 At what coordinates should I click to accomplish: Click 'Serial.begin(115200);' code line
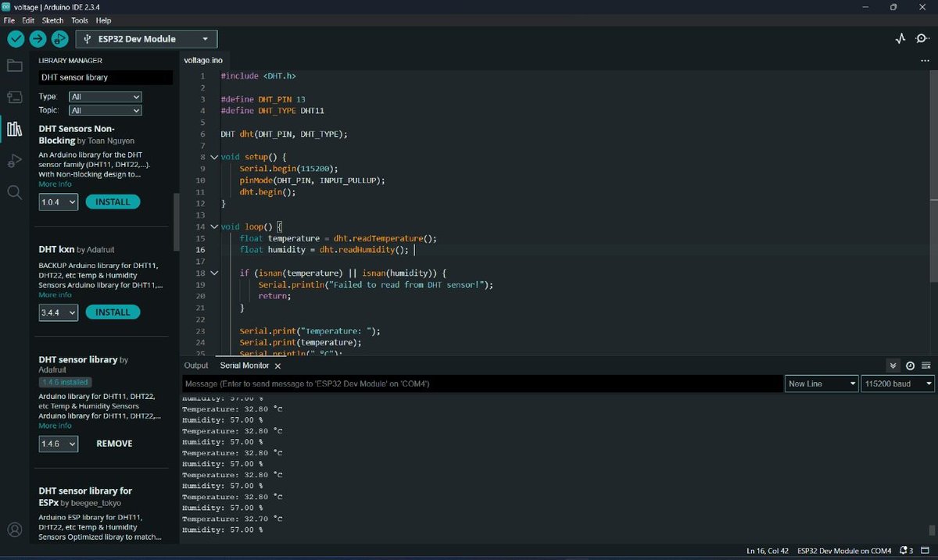288,169
